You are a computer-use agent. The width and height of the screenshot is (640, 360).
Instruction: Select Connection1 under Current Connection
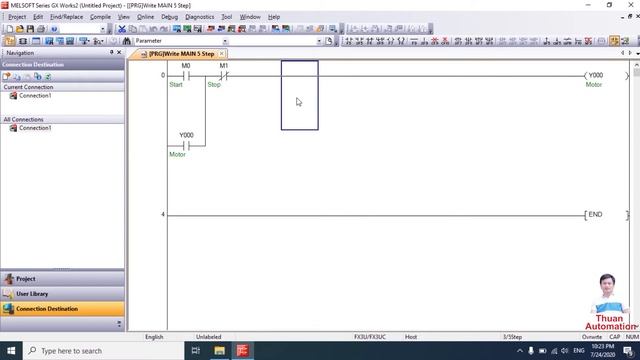point(35,96)
